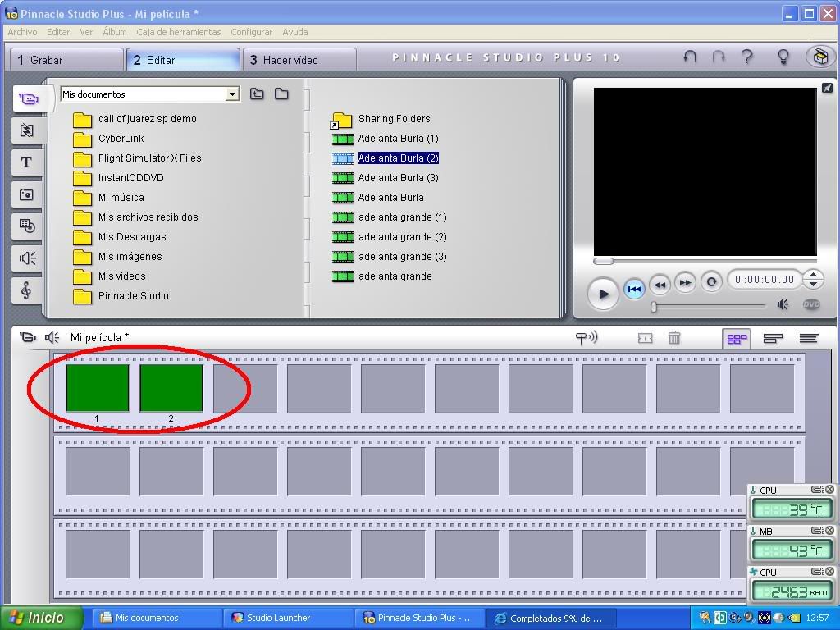Open the titles album tab
The width and height of the screenshot is (840, 630).
click(x=27, y=162)
